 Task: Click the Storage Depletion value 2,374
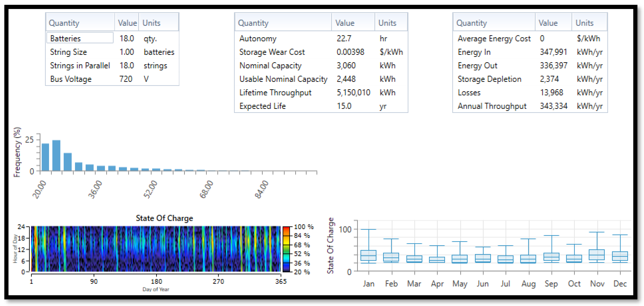[x=549, y=79]
